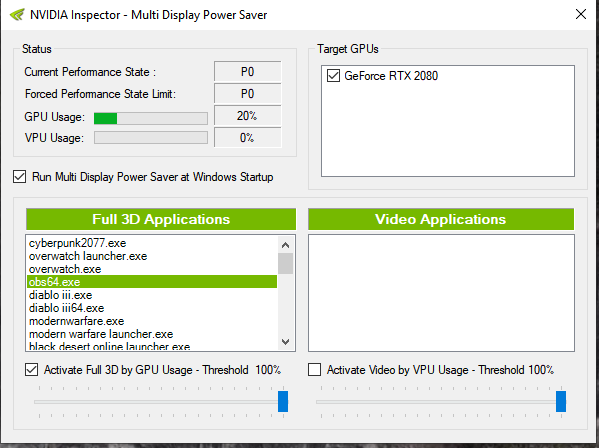Click the Current Performance State P0 field
Image resolution: width=599 pixels, height=448 pixels.
[x=248, y=71]
